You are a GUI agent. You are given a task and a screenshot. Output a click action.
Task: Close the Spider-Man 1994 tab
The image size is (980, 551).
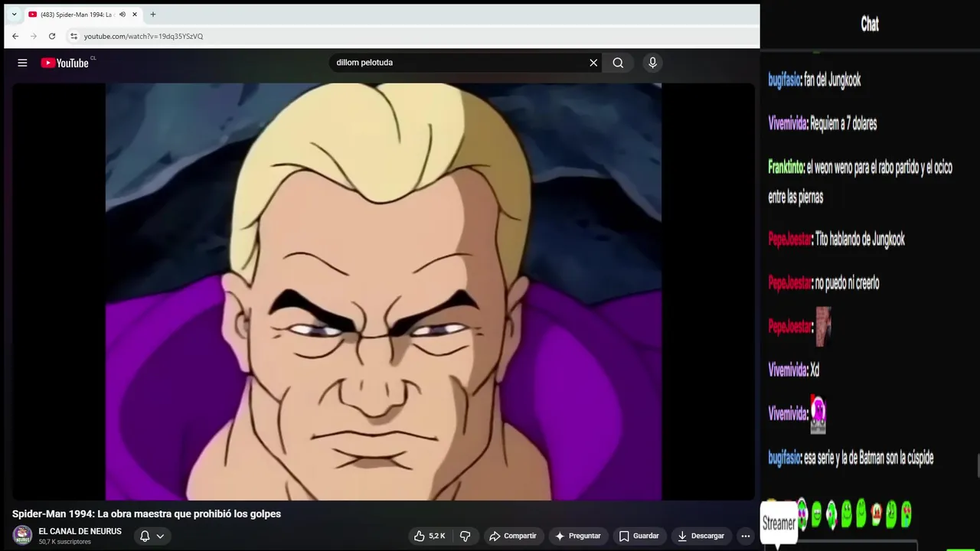(x=135, y=15)
